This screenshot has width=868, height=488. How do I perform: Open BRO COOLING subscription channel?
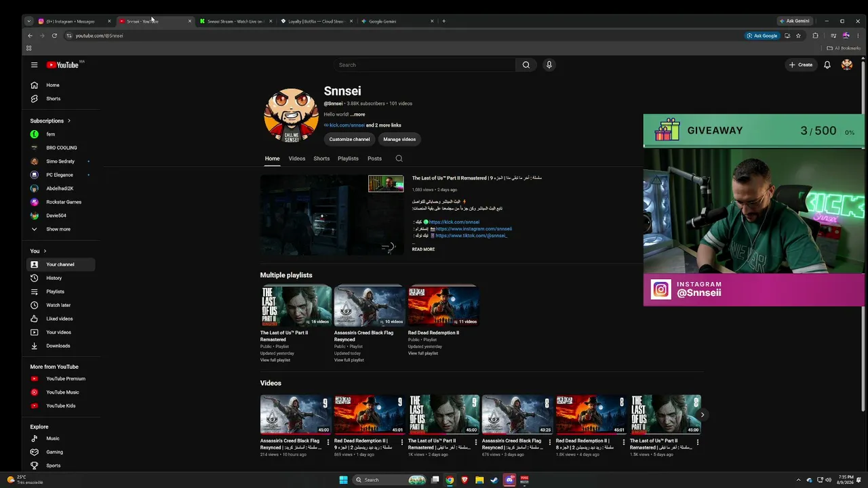click(x=61, y=148)
